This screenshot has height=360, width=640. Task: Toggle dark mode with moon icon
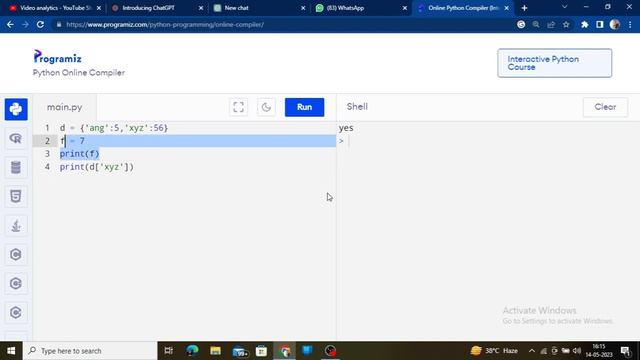coord(266,107)
